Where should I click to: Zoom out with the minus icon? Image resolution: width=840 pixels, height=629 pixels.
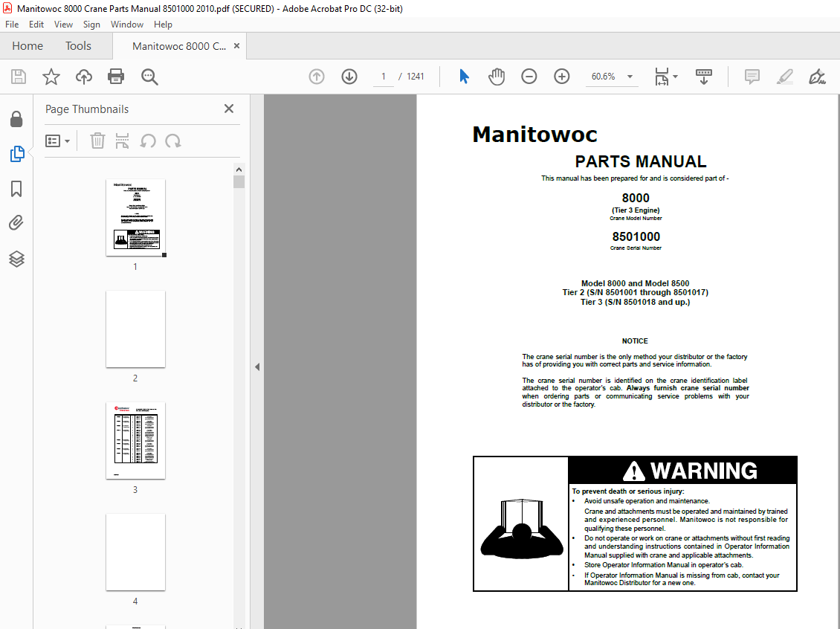tap(529, 77)
